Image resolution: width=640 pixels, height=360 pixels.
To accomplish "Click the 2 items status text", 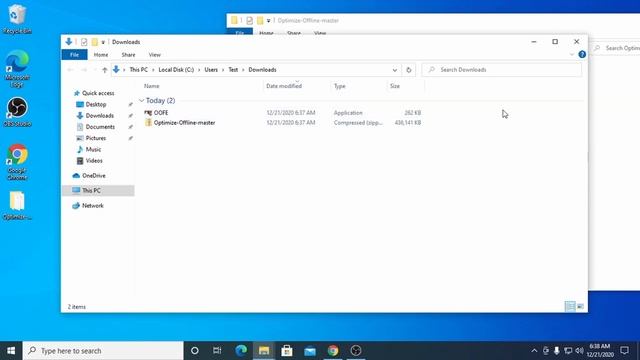I will (77, 307).
